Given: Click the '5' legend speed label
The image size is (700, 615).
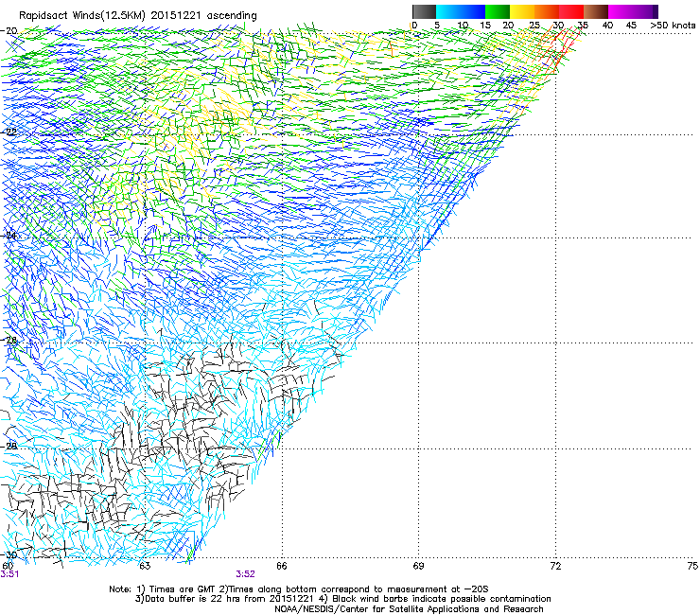Looking at the screenshot, I should pos(437,26).
